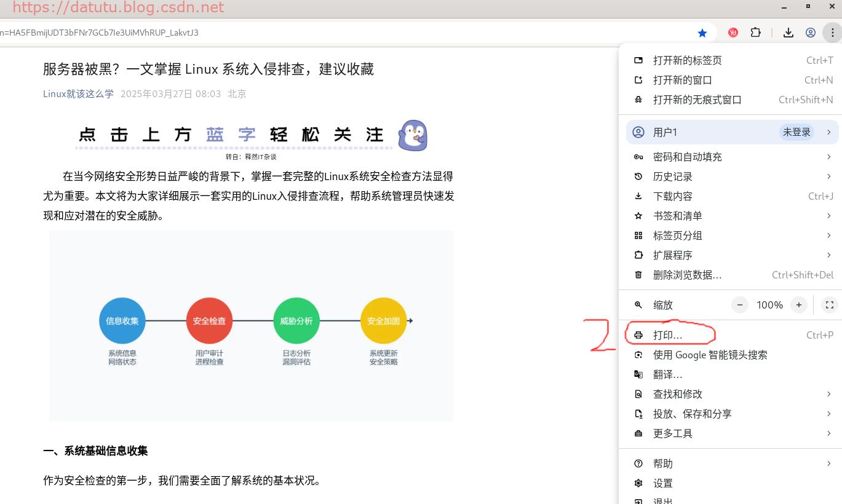Toggle full screen mode button
842x504 pixels.
tap(829, 305)
